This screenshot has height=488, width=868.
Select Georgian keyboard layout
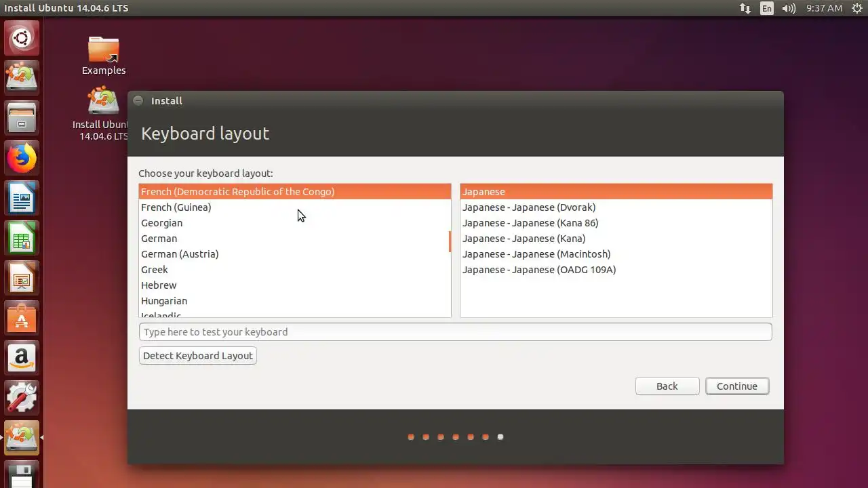click(x=294, y=223)
